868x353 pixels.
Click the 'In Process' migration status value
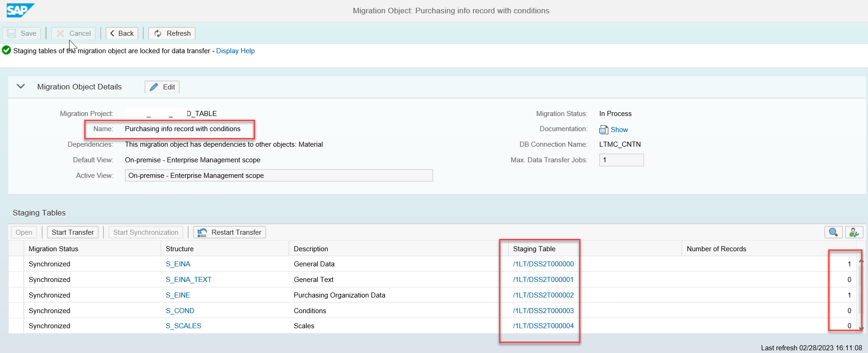click(615, 114)
